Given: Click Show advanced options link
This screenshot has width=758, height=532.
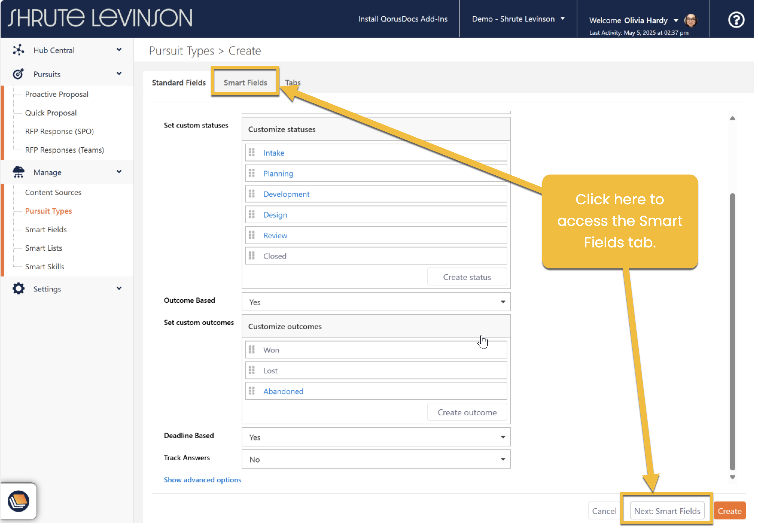Looking at the screenshot, I should [203, 480].
